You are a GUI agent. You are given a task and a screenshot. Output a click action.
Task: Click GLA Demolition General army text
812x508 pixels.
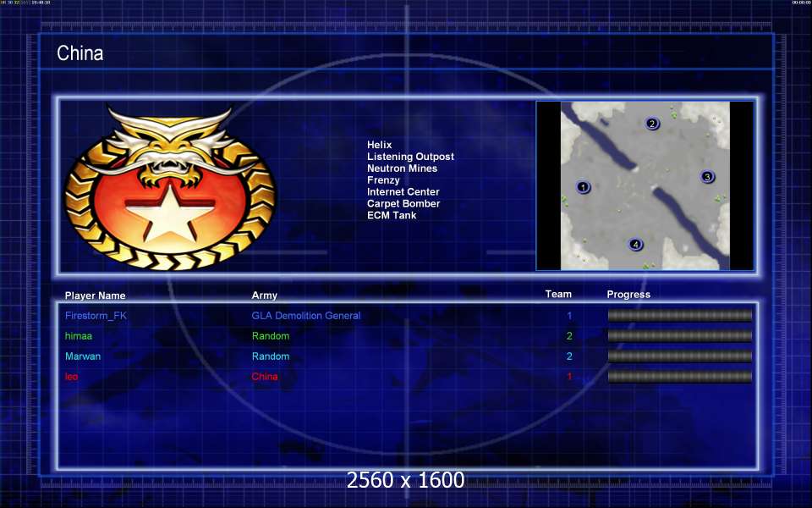[306, 316]
